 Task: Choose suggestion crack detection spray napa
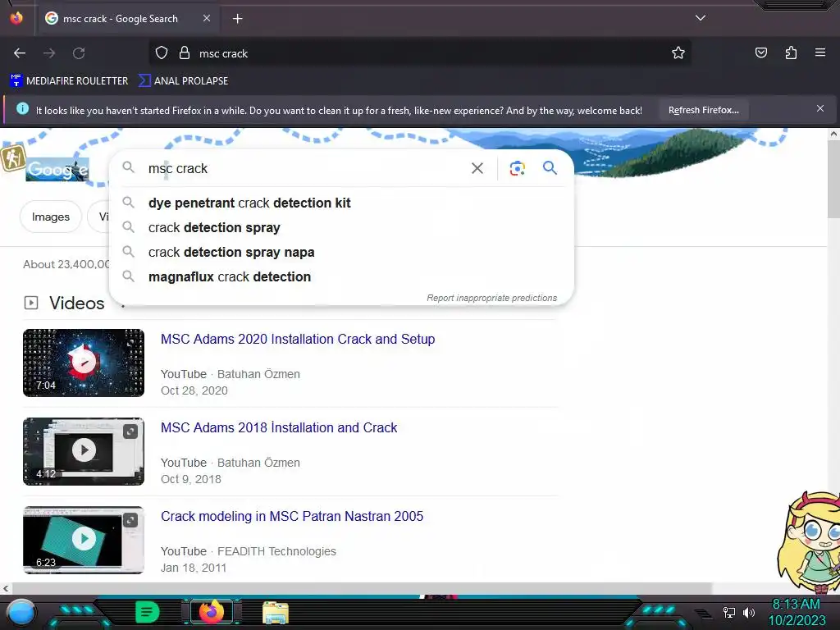[x=341, y=253]
